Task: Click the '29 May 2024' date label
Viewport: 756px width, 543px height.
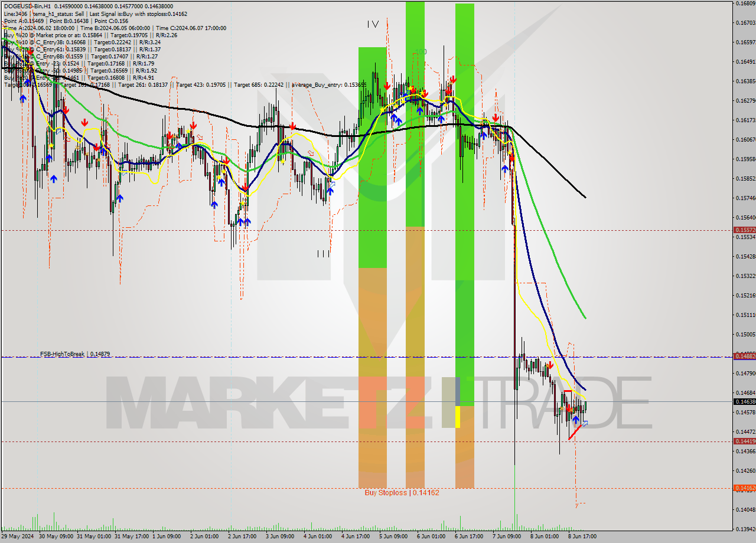Action: point(18,537)
